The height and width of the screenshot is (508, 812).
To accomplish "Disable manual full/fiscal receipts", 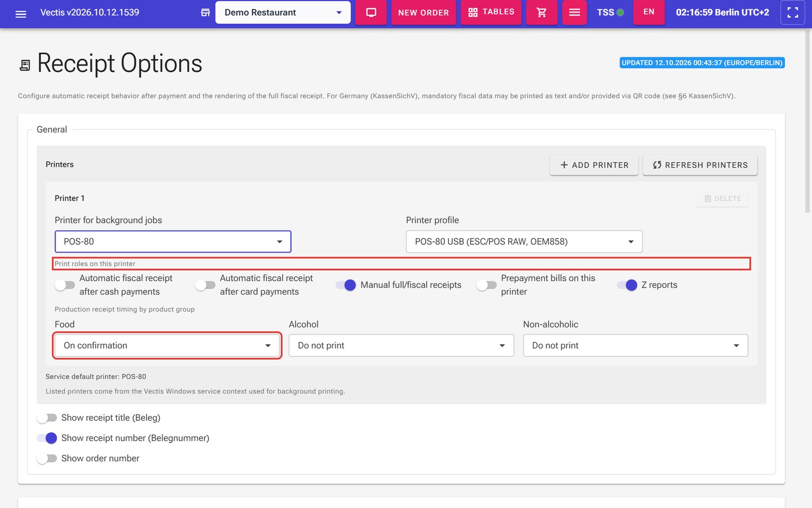I will point(346,285).
